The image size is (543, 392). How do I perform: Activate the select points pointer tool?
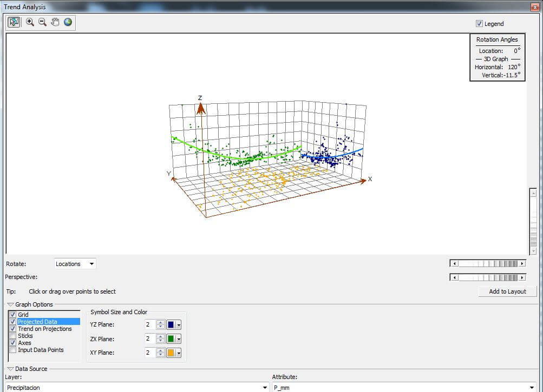[14, 22]
